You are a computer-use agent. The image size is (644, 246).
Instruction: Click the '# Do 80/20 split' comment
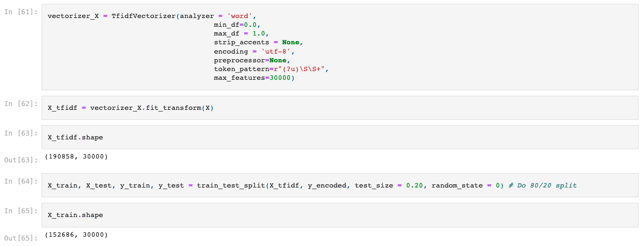tap(542, 186)
